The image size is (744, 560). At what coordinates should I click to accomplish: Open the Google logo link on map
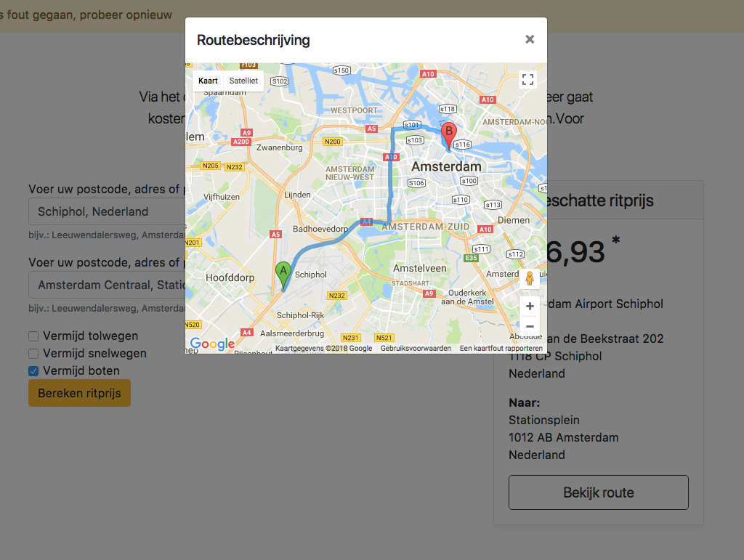tap(212, 344)
